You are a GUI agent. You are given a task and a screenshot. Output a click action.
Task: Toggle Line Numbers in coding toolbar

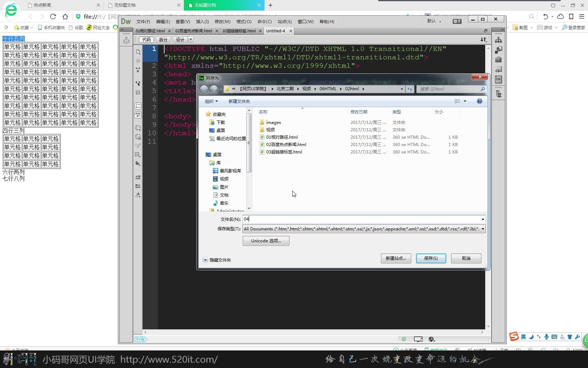[x=138, y=106]
